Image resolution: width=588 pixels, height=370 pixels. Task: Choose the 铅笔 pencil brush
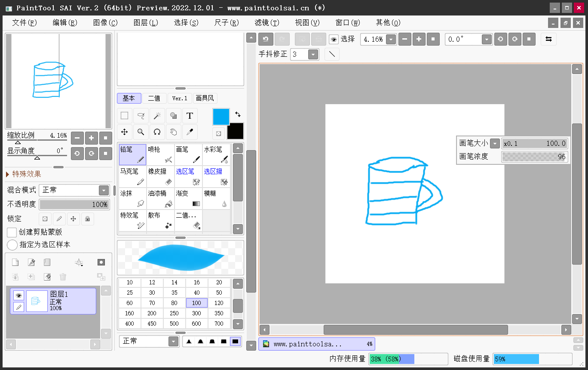click(132, 155)
